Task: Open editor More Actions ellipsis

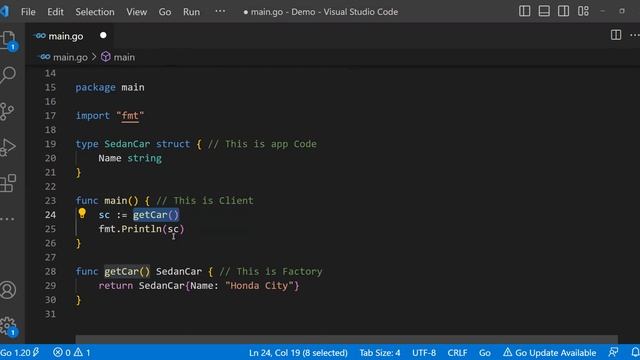Action: tap(635, 35)
